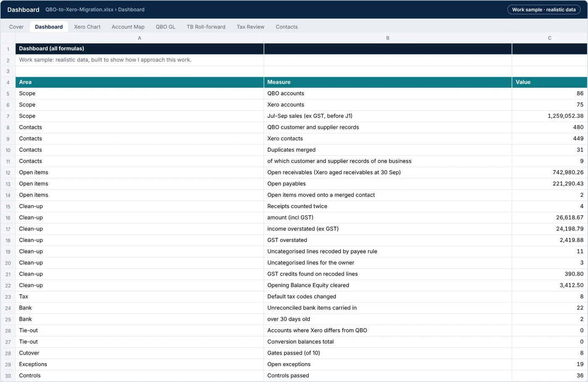Viewport: 588px width, 382px height.
Task: Select row 7 header number
Action: pyautogui.click(x=8, y=116)
